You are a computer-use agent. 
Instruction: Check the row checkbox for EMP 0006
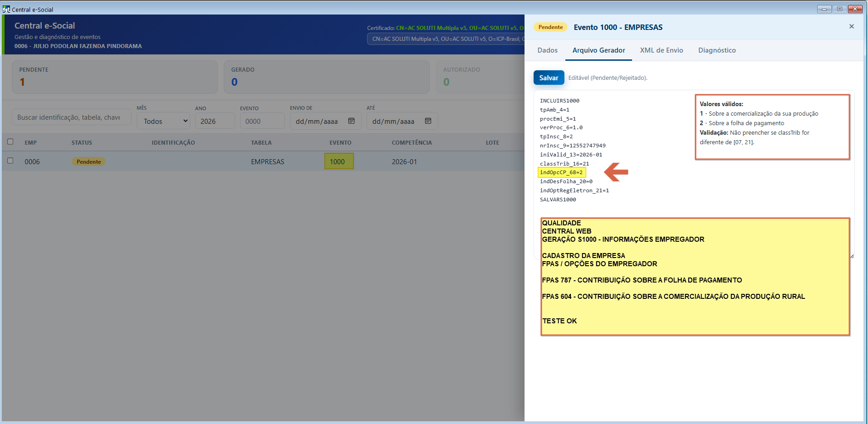[x=10, y=161]
